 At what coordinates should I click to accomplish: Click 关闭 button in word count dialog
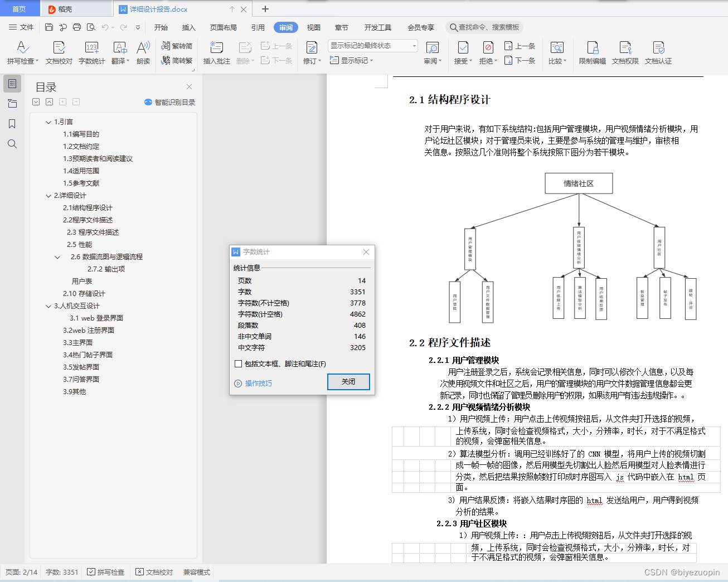pos(348,381)
